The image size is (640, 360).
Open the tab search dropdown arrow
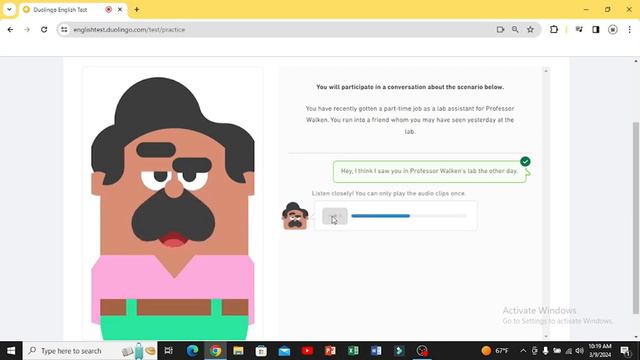(9, 9)
